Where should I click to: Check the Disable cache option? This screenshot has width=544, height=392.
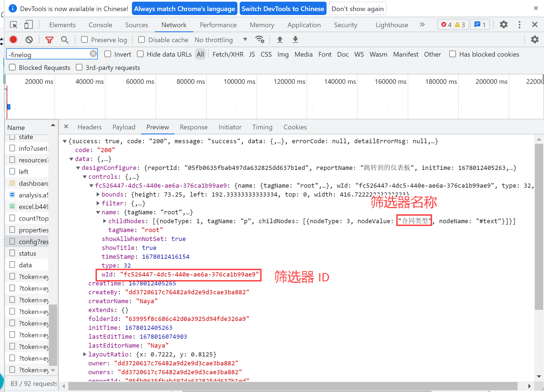[142, 40]
